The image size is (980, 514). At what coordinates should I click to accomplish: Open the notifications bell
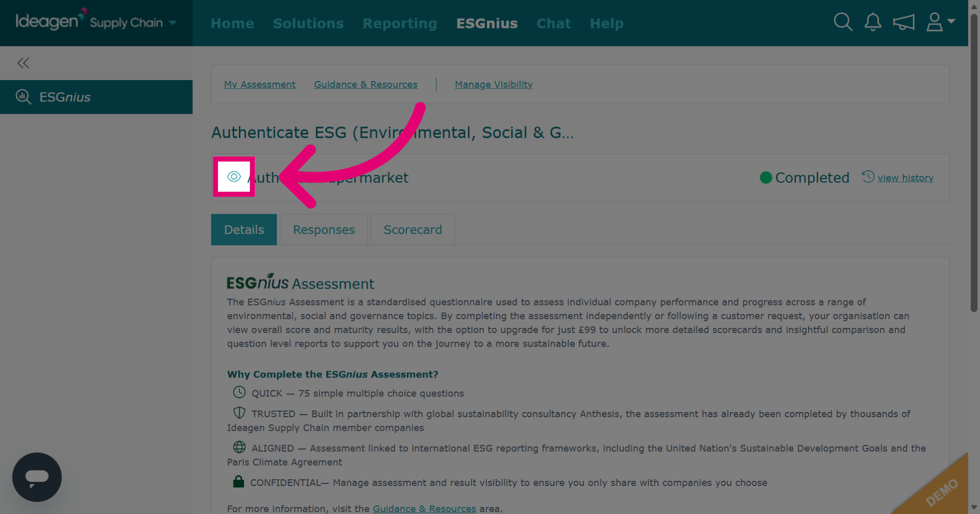click(x=873, y=22)
